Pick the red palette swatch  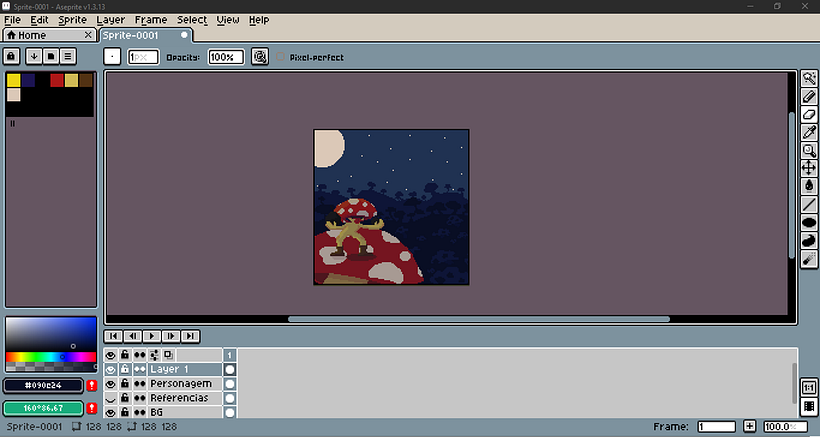[57, 80]
